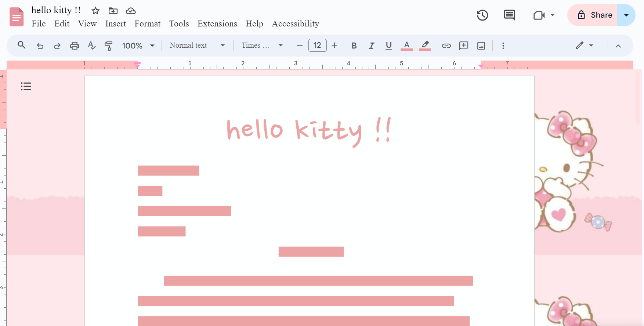The height and width of the screenshot is (326, 644).
Task: Open the Times font dropdown
Action: 262,45
